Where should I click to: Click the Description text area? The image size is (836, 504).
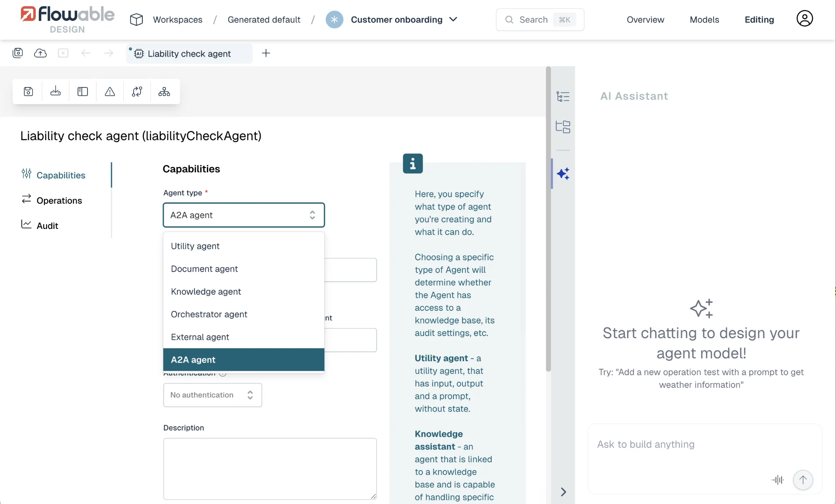click(270, 469)
